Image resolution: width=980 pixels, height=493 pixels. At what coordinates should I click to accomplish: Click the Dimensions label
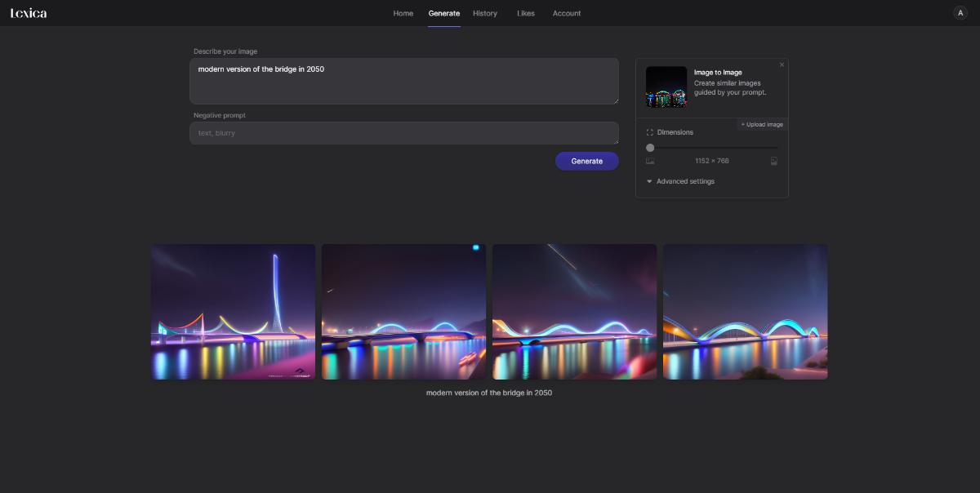[675, 132]
